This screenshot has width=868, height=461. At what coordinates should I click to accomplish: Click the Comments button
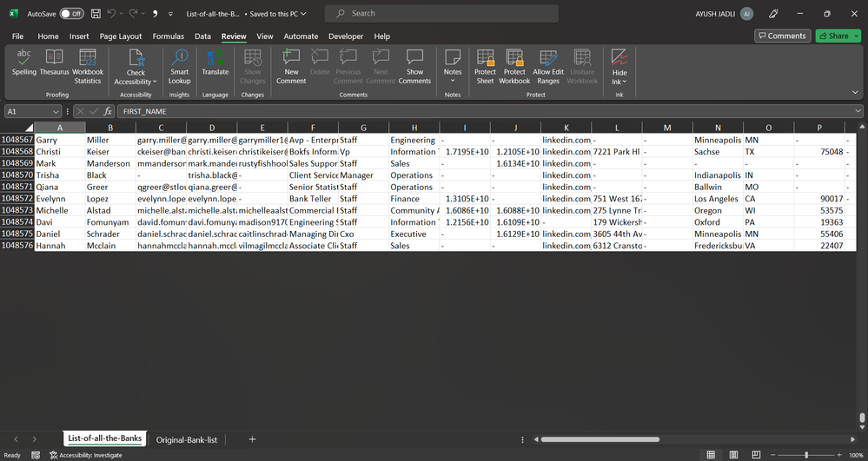782,36
